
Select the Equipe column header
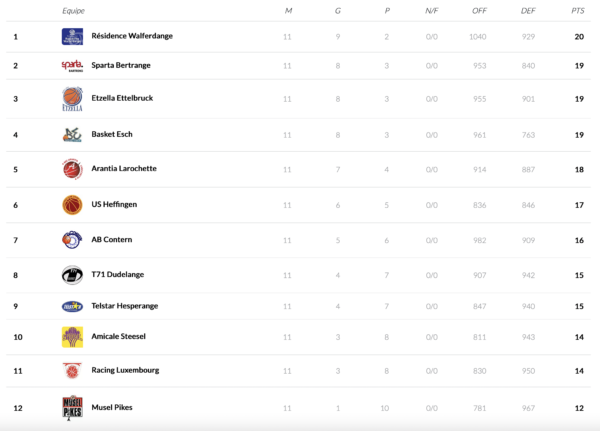(73, 10)
